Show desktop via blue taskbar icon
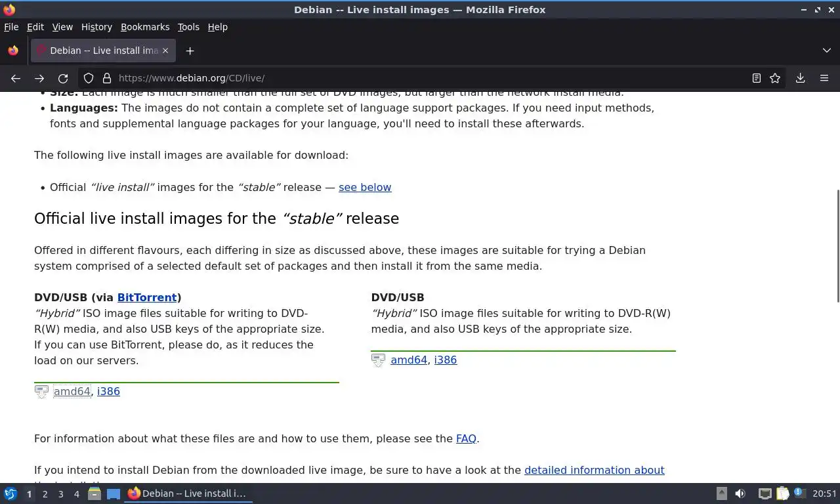Image resolution: width=840 pixels, height=504 pixels. coord(114,493)
